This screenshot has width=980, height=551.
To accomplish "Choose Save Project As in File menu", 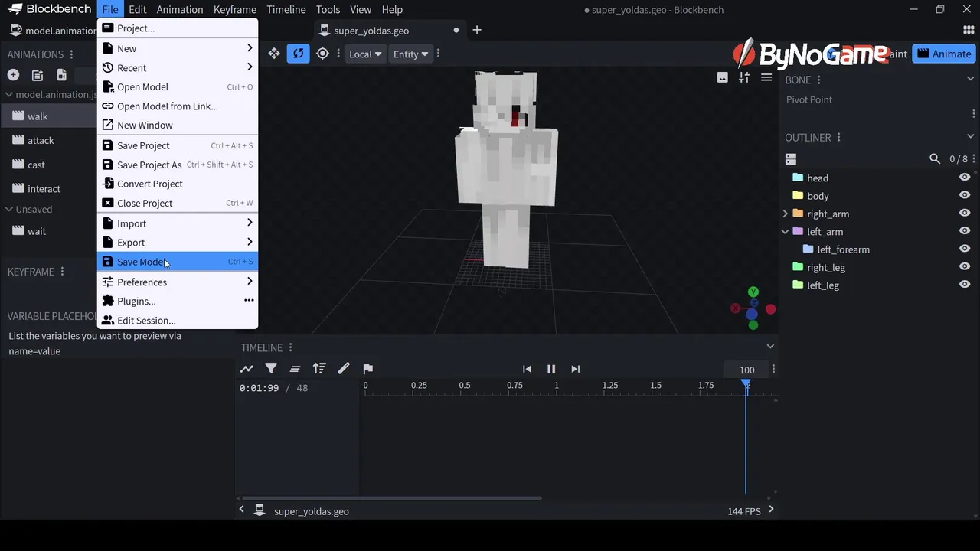I will coord(178,165).
